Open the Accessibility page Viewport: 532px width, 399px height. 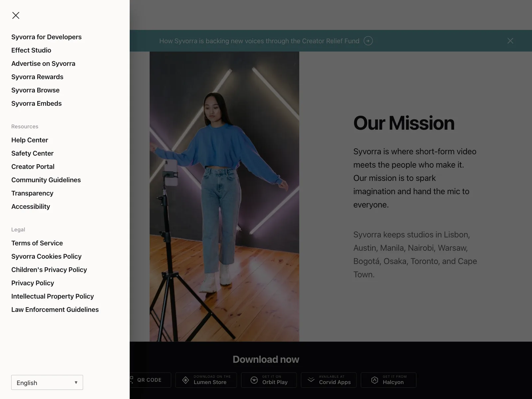[31, 206]
